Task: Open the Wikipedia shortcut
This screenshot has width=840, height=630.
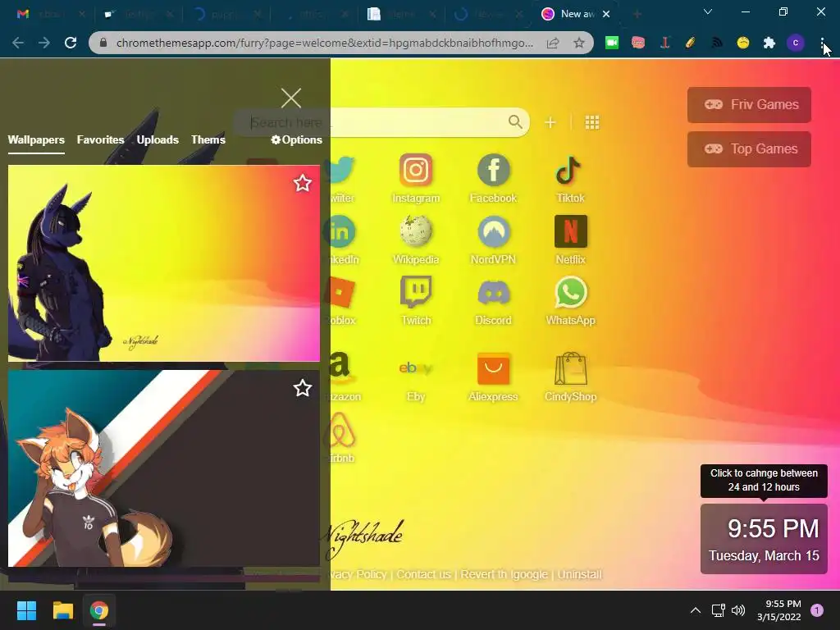Action: (x=416, y=240)
